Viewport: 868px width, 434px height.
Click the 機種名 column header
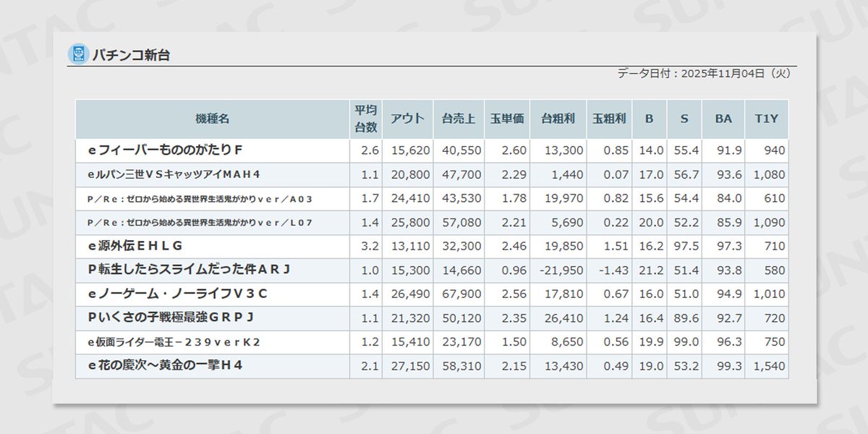point(213,119)
